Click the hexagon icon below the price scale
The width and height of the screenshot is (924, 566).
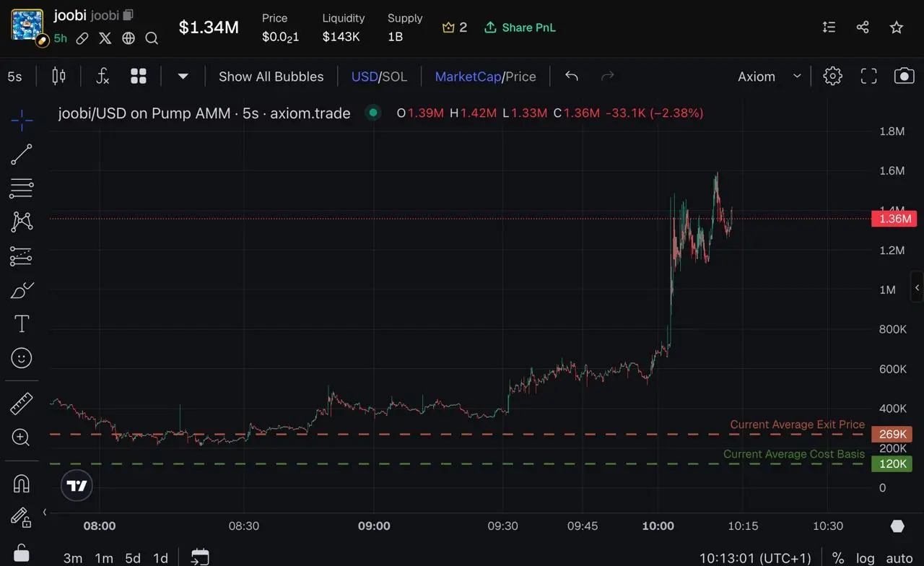coord(897,526)
